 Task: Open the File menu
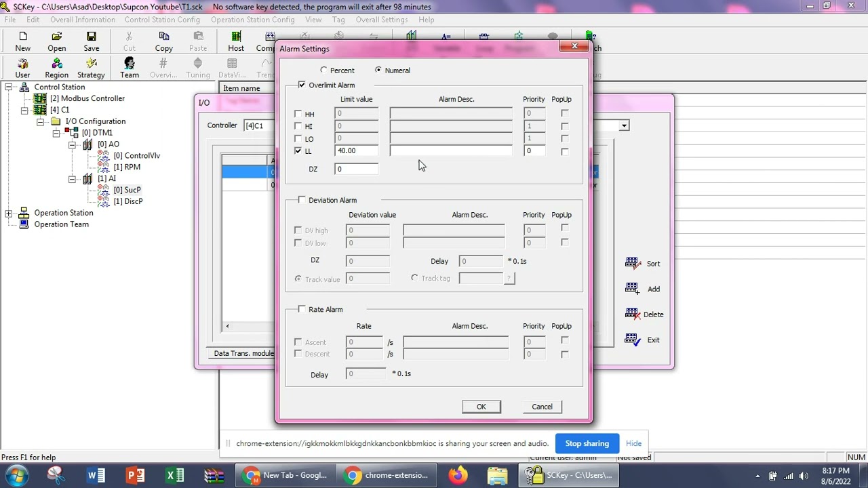(x=10, y=20)
